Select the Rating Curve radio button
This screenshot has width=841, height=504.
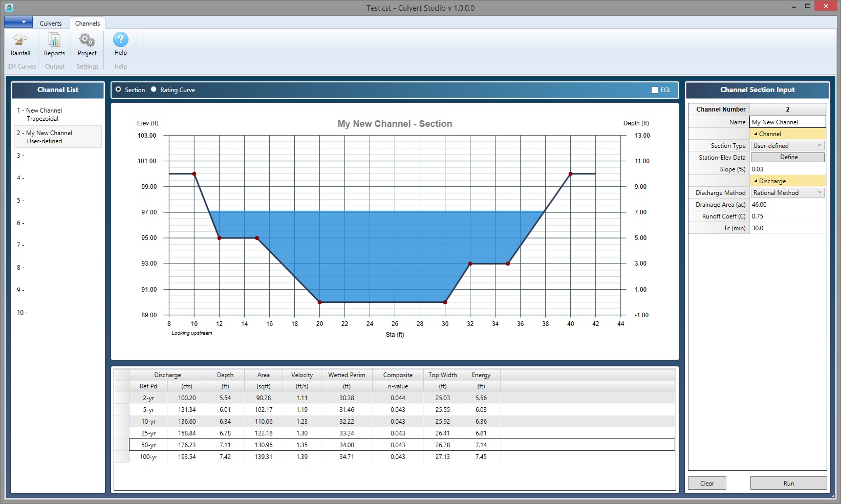[154, 90]
